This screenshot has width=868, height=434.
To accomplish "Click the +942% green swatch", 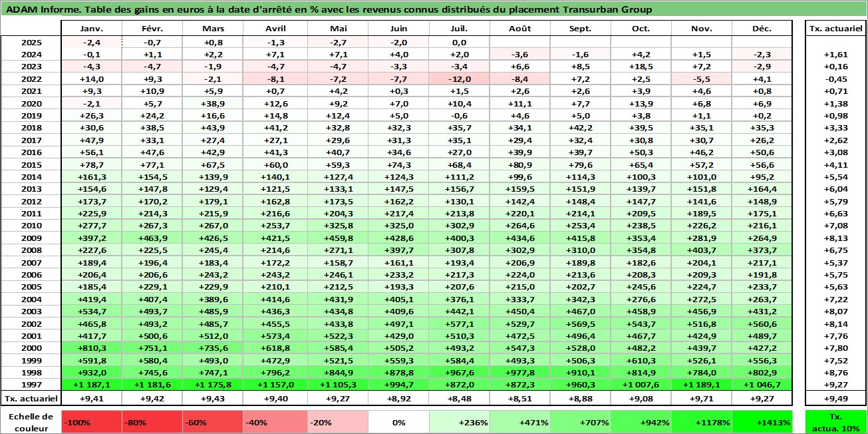I will pyautogui.click(x=641, y=421).
